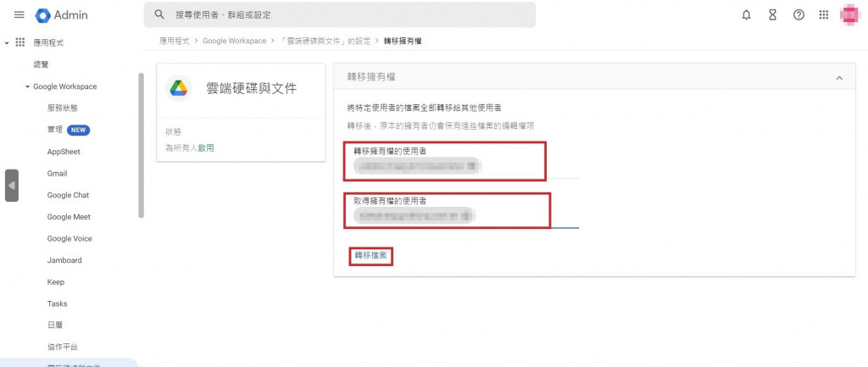Open the account profile avatar

point(849,15)
